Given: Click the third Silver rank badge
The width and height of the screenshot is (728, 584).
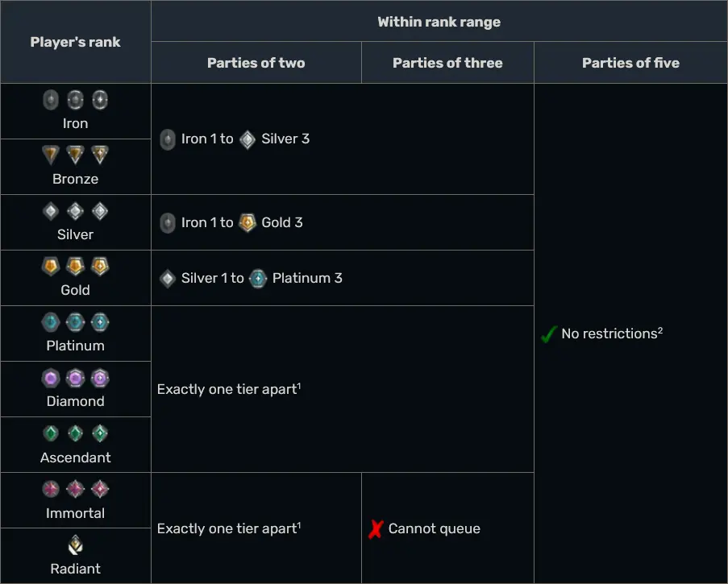Looking at the screenshot, I should click(100, 211).
